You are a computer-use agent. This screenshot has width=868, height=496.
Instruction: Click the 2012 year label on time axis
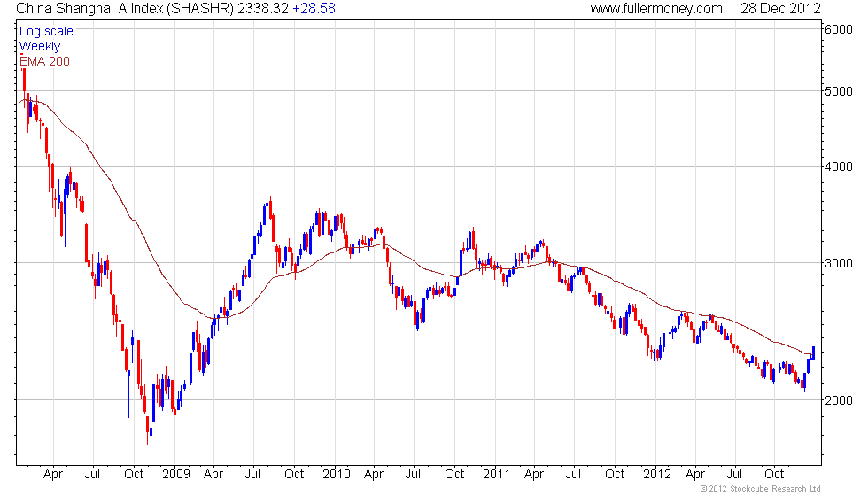656,474
